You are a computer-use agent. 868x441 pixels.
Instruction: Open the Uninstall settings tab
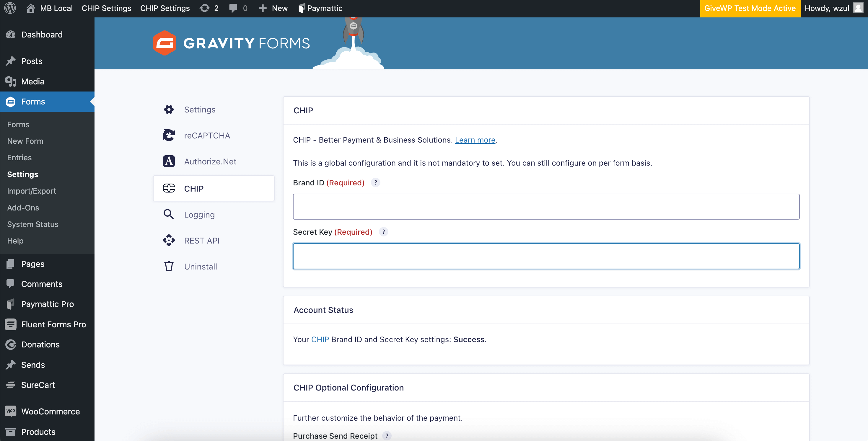(x=214, y=267)
